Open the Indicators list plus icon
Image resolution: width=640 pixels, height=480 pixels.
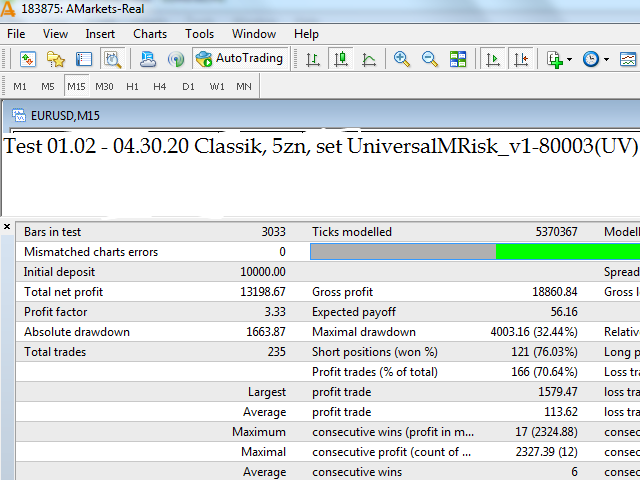555,60
